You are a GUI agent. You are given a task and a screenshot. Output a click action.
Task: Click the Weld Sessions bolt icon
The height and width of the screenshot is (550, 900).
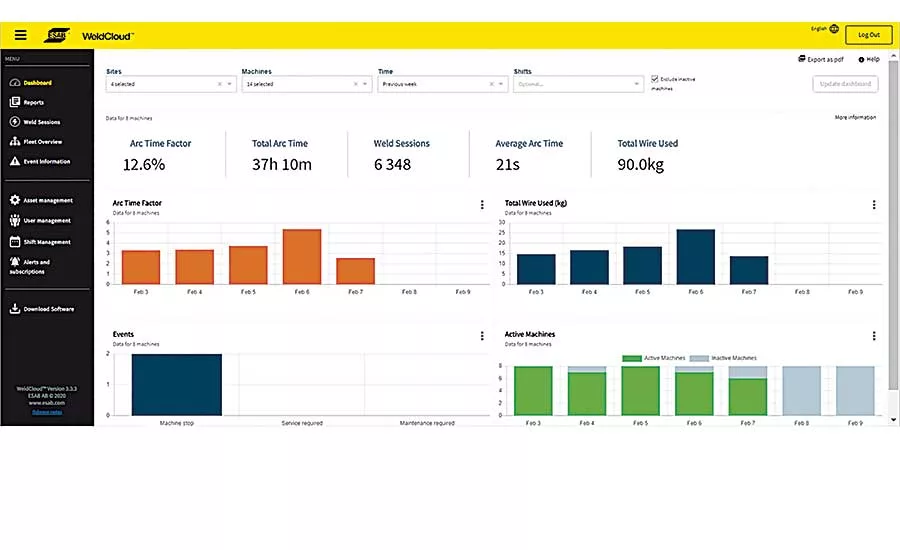pos(15,122)
